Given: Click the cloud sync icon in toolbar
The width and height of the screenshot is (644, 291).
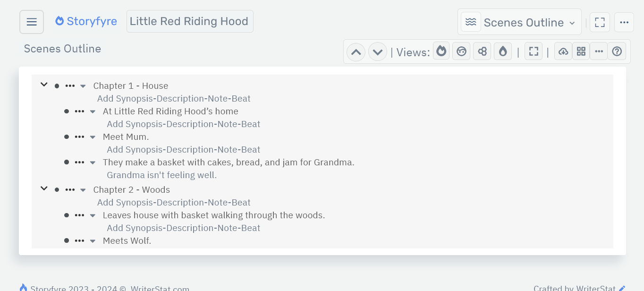Looking at the screenshot, I should point(563,51).
